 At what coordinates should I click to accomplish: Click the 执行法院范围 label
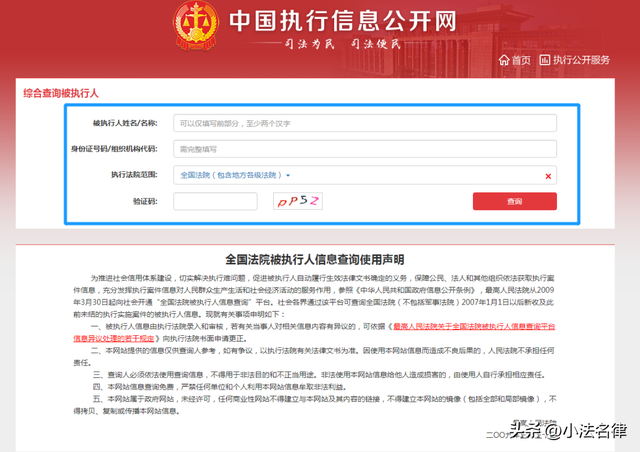(134, 175)
